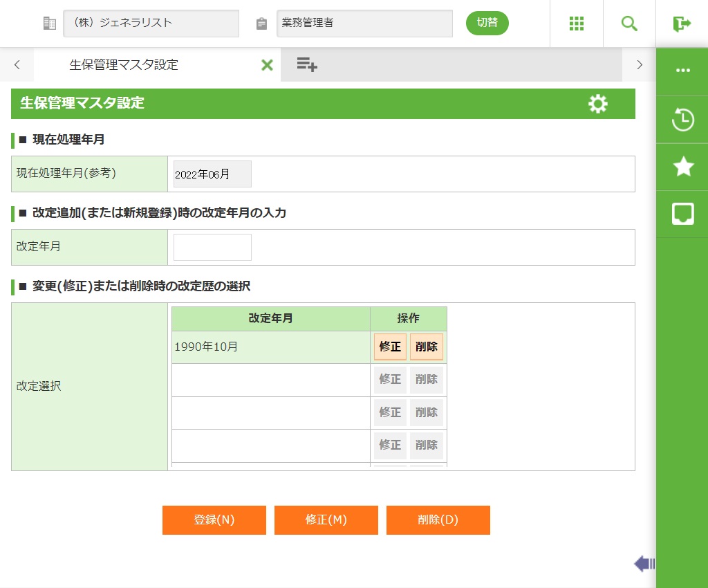Select the 生保管理マスタ設定 tab

(x=124, y=65)
